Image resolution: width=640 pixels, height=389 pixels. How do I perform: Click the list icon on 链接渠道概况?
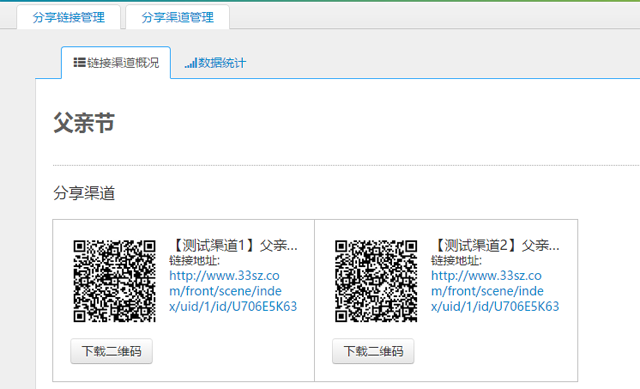(x=79, y=62)
